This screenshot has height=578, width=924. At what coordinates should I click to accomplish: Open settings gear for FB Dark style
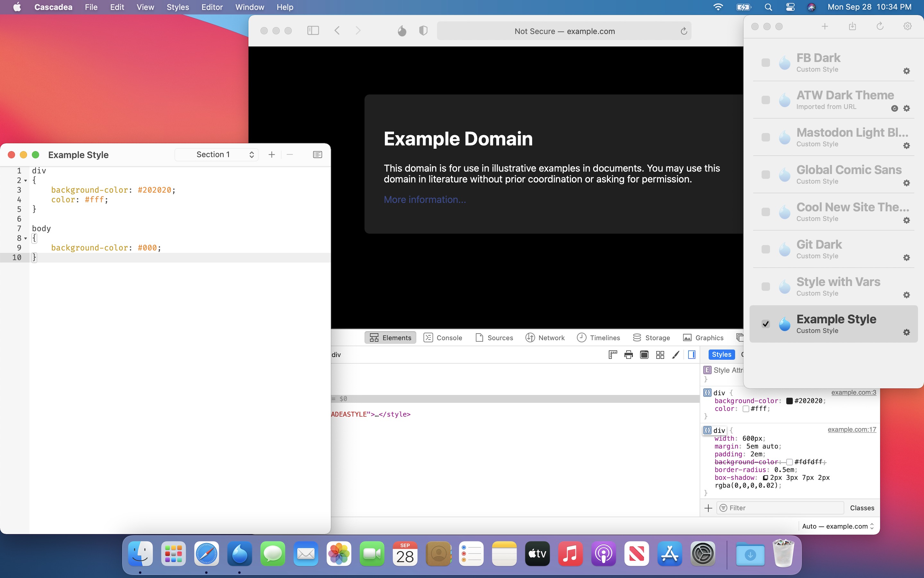[x=906, y=71]
